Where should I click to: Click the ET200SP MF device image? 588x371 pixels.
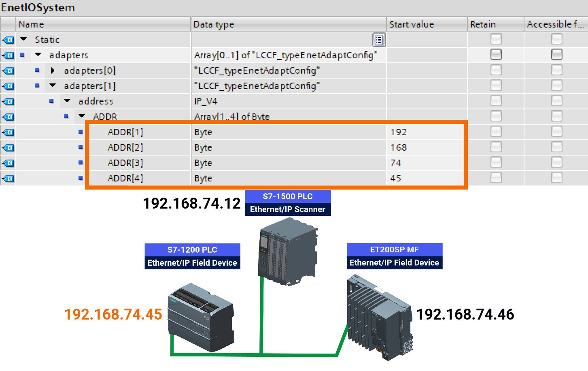tap(380, 318)
